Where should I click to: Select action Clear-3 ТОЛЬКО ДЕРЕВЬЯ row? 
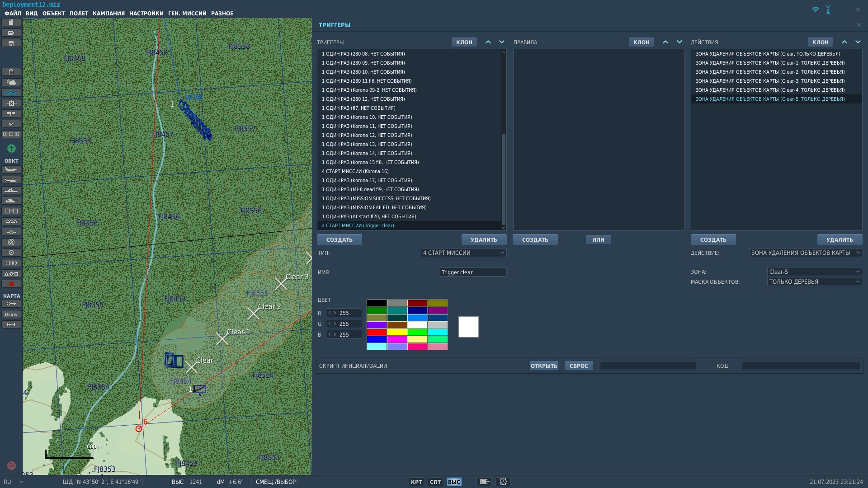[x=776, y=81]
